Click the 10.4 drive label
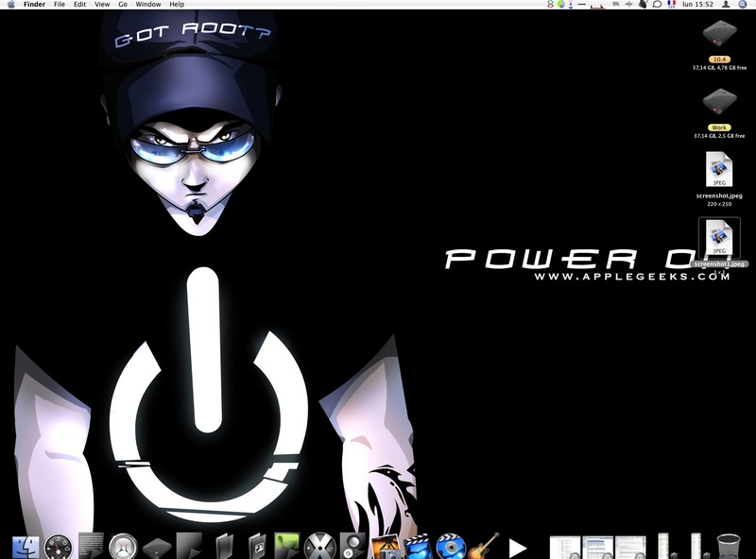Viewport: 756px width, 559px height. pos(719,59)
